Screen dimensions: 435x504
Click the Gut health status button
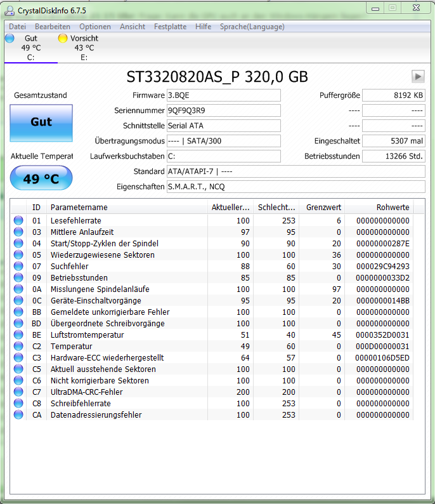tap(41, 123)
